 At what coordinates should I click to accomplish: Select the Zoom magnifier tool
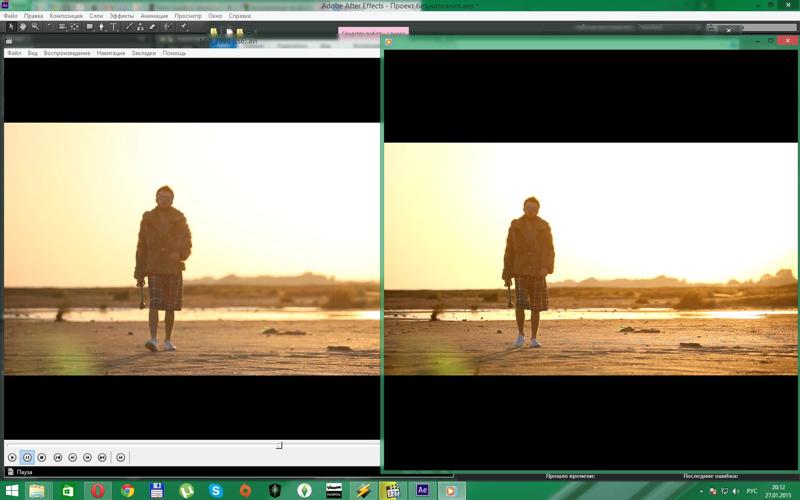[34, 27]
